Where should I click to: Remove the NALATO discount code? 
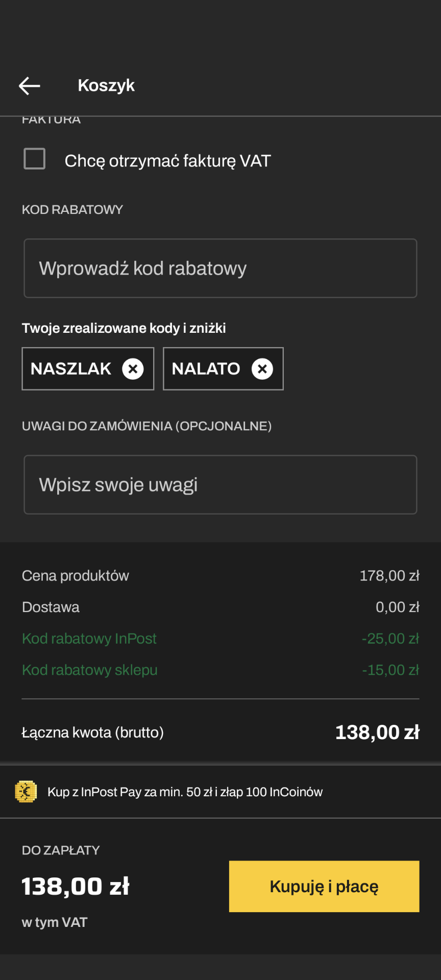tap(262, 369)
